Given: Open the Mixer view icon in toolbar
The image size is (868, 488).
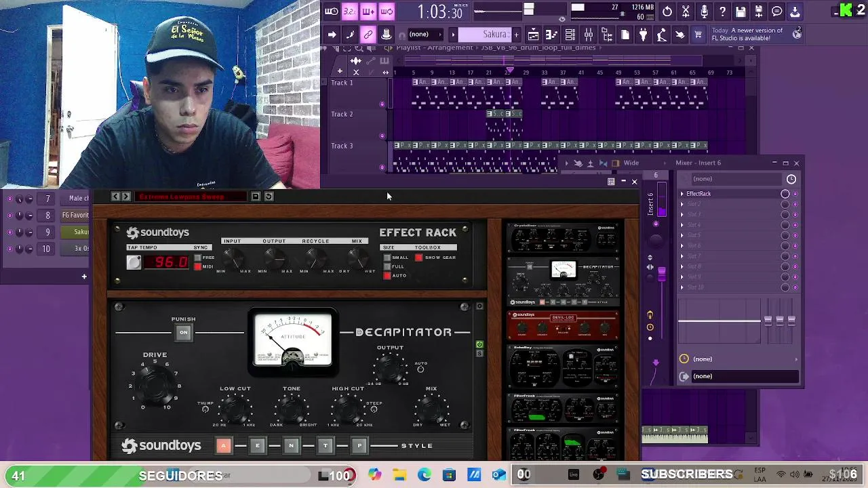Looking at the screenshot, I should 588,35.
